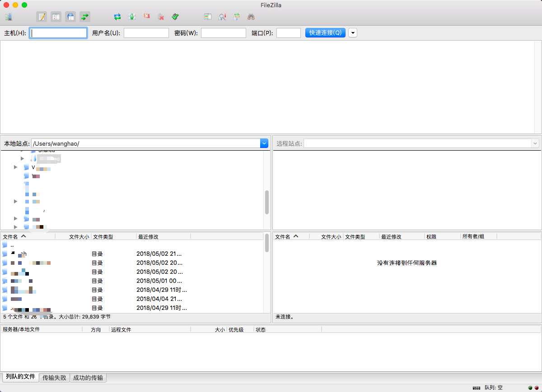The width and height of the screenshot is (542, 392).
Task: Switch to the 传输失败 tab
Action: tap(54, 378)
